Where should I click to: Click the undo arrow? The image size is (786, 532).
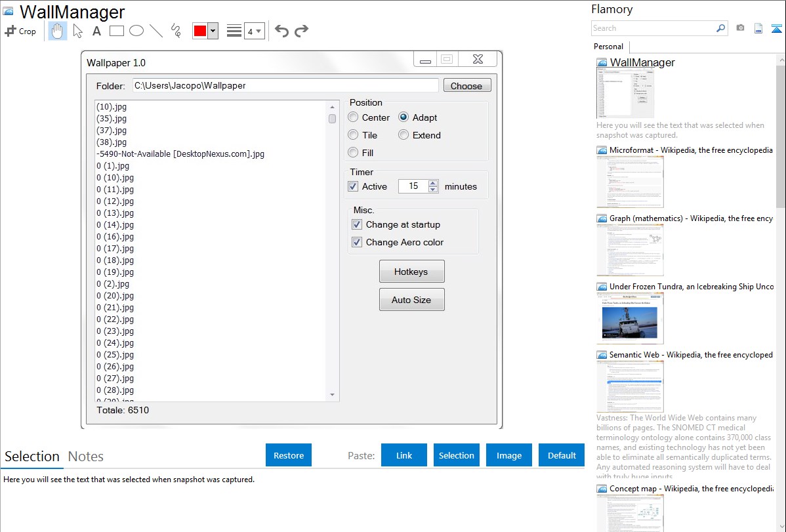pos(281,31)
